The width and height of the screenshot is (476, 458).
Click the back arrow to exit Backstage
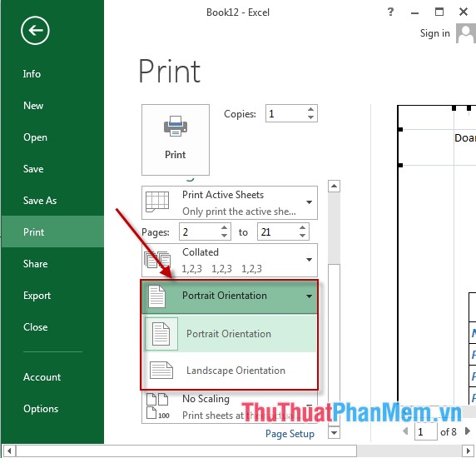click(x=35, y=30)
